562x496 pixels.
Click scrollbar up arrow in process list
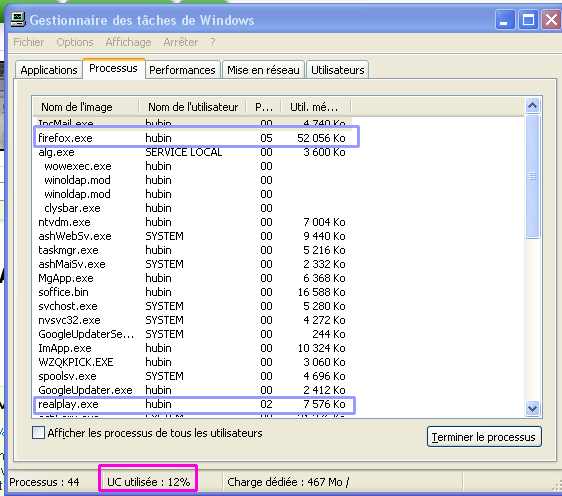(532, 105)
